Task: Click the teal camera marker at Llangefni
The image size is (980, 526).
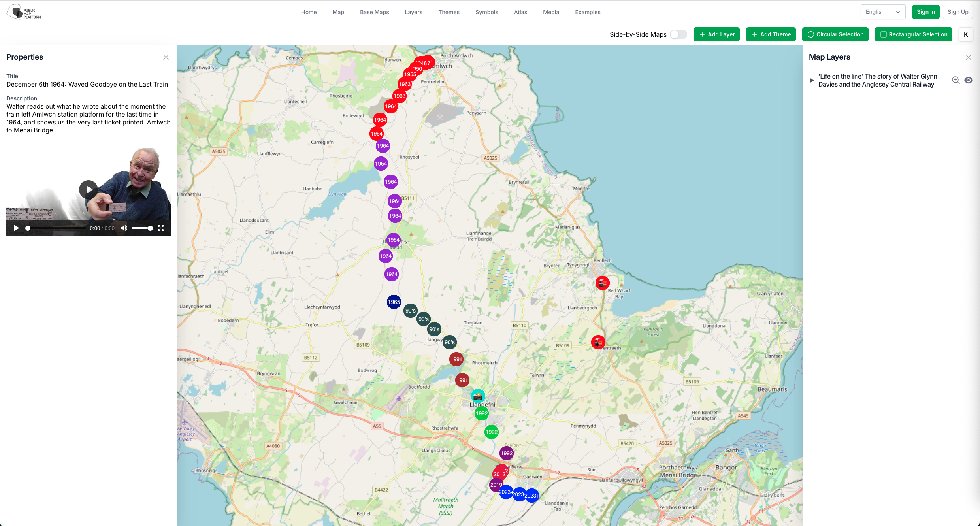Action: pyautogui.click(x=478, y=396)
